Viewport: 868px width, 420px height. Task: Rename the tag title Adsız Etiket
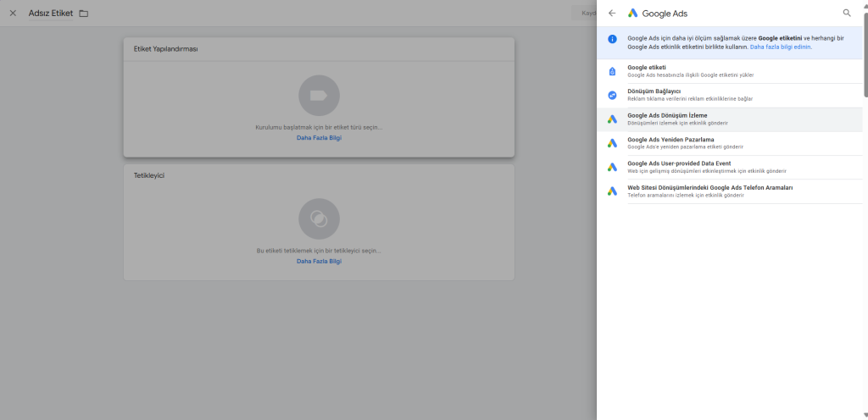click(50, 14)
